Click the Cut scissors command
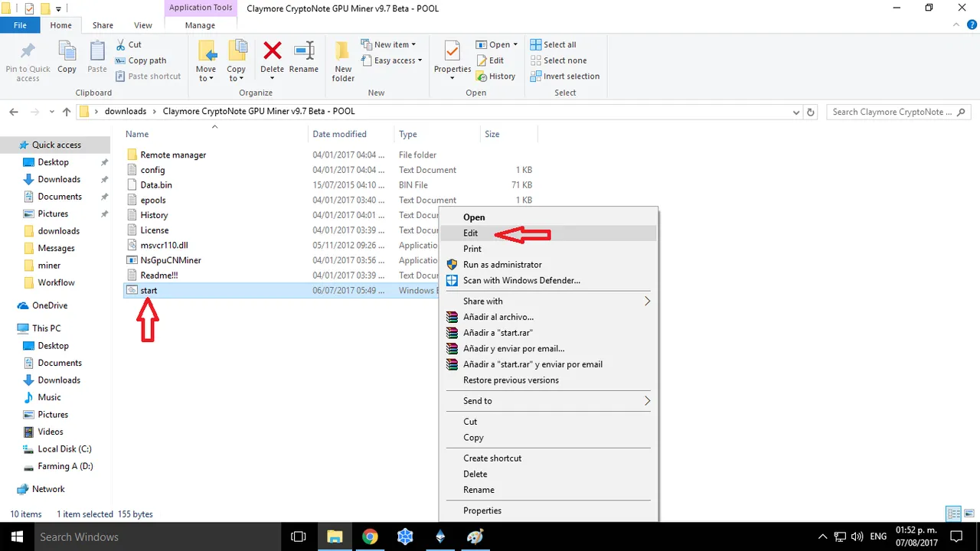Image resolution: width=980 pixels, height=551 pixels. 129,44
